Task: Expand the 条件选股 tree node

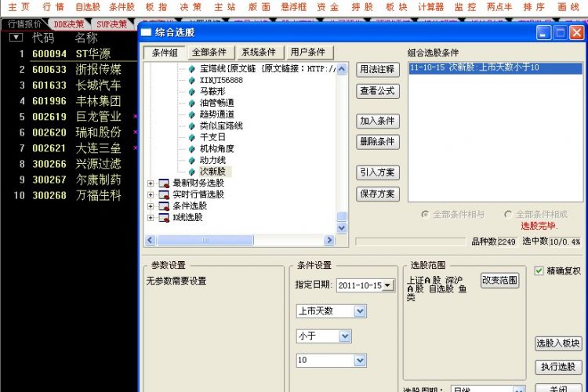Action: 151,206
